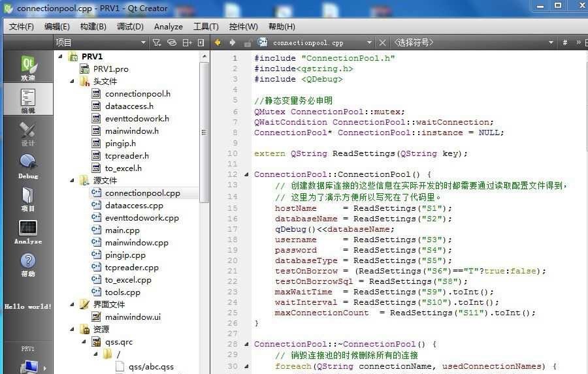Select PRV1.pro in project tree

[x=110, y=69]
